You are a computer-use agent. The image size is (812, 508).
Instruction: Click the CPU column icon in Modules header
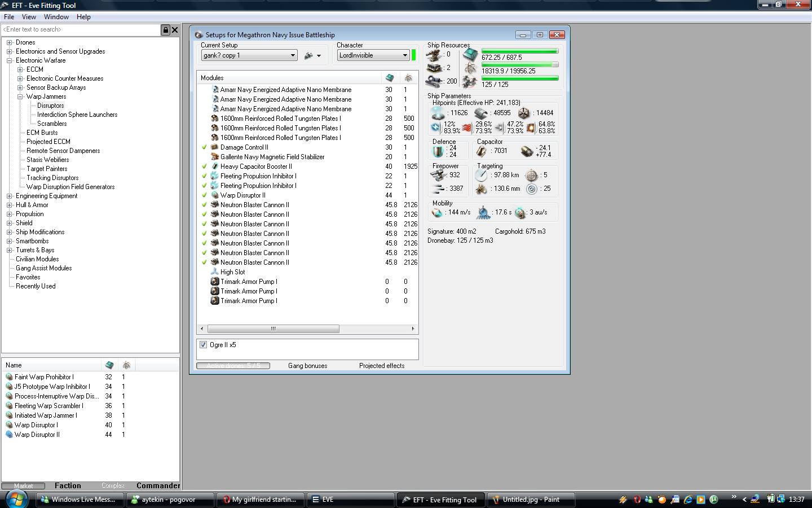390,78
